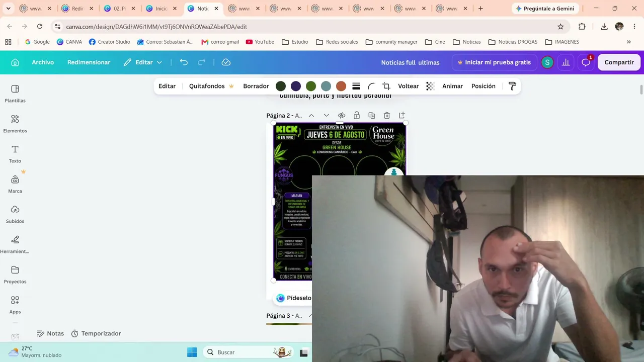The width and height of the screenshot is (644, 362).
Task: Open the corner rounding tool
Action: click(x=371, y=86)
